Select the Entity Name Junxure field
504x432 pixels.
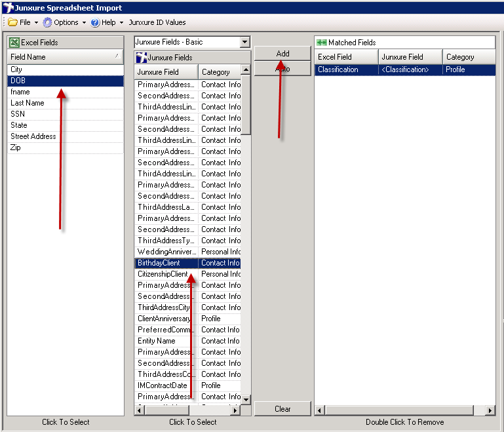[x=187, y=341]
